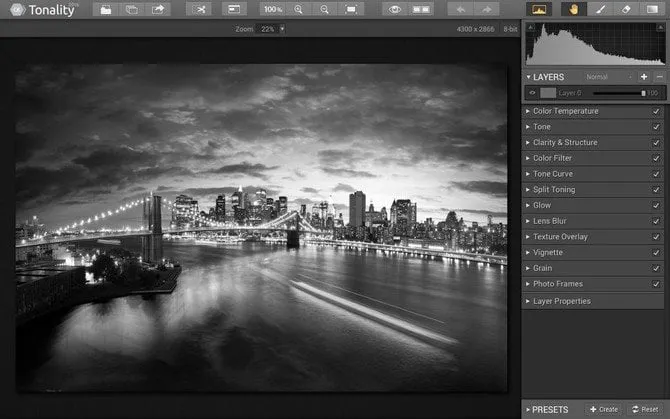
Task: Click the share/export arrow icon
Action: tap(158, 9)
